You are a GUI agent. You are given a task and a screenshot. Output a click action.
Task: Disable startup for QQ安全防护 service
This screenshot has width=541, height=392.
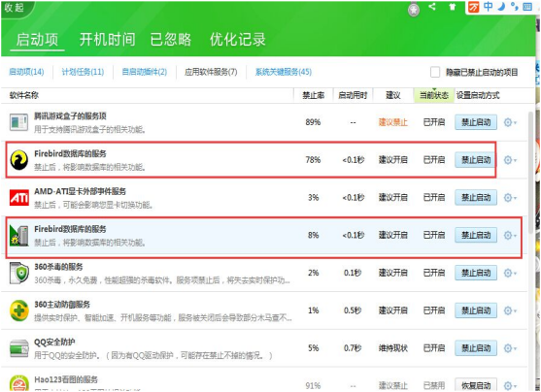[476, 348]
